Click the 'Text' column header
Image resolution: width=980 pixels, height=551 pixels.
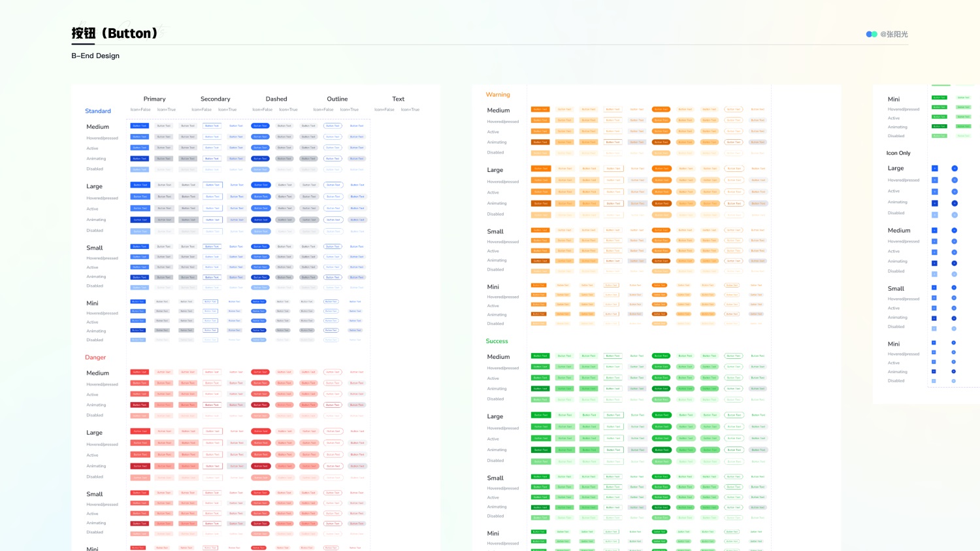pyautogui.click(x=399, y=99)
